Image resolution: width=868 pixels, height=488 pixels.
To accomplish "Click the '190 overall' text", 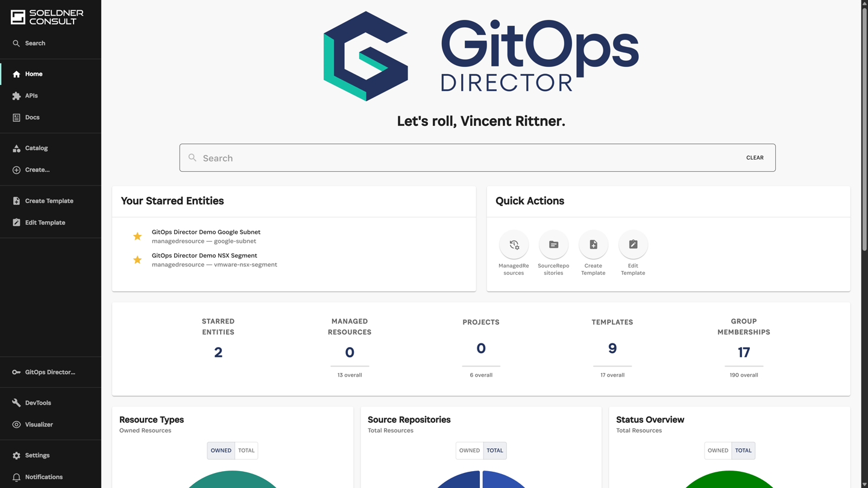I will [744, 375].
